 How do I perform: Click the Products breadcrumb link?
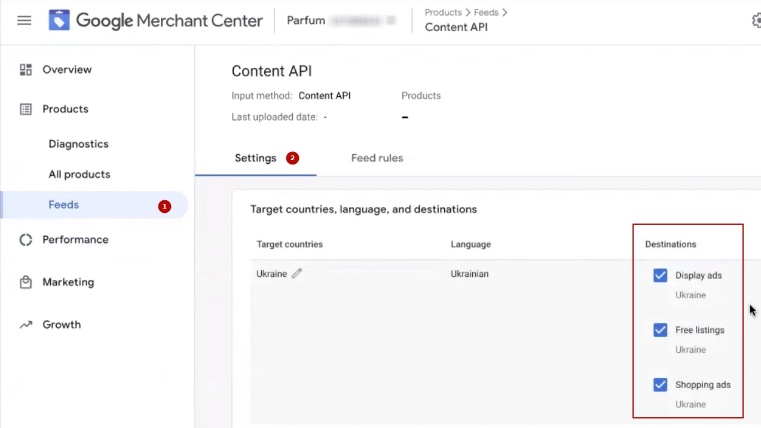click(443, 13)
